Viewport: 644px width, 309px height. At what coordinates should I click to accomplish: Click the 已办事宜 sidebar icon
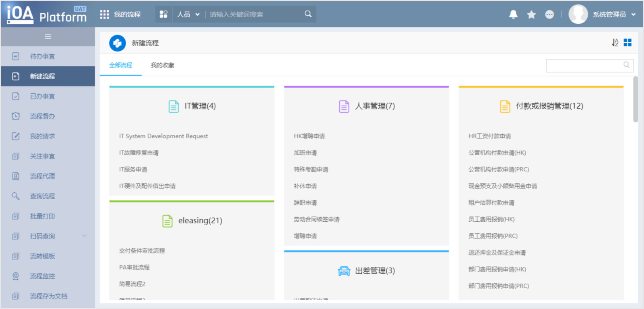(16, 96)
